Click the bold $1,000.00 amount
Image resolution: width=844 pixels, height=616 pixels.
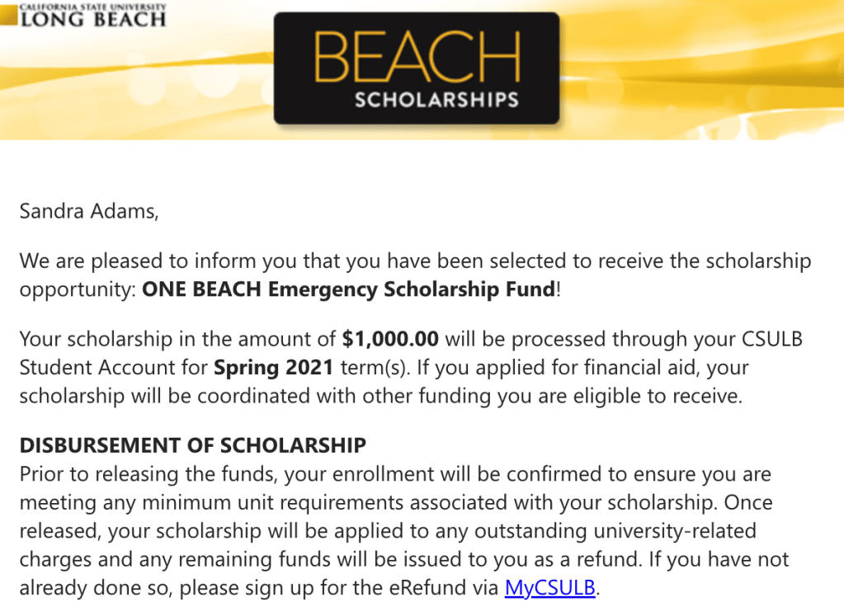pyautogui.click(x=390, y=338)
